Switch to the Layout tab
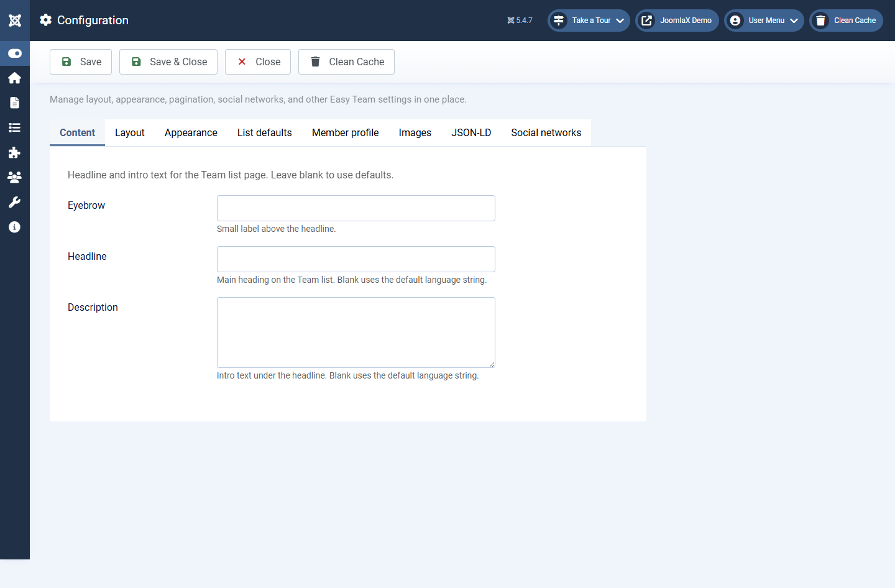 click(130, 132)
